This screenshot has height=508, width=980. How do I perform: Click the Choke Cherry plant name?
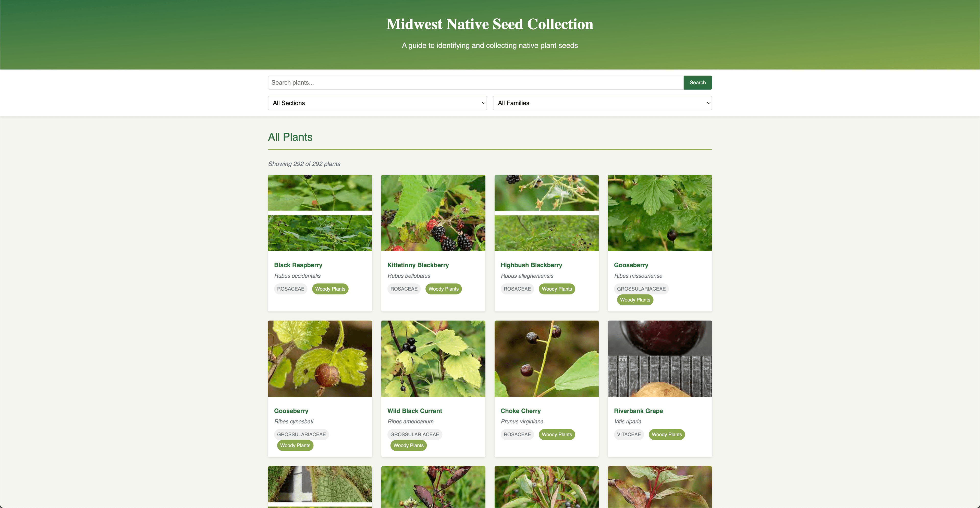(520, 411)
